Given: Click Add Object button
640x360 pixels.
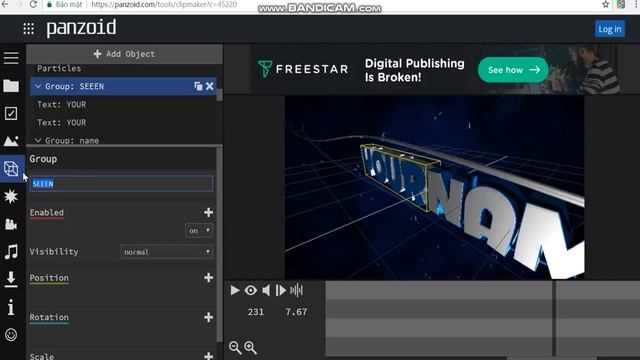Looking at the screenshot, I should pos(124,54).
